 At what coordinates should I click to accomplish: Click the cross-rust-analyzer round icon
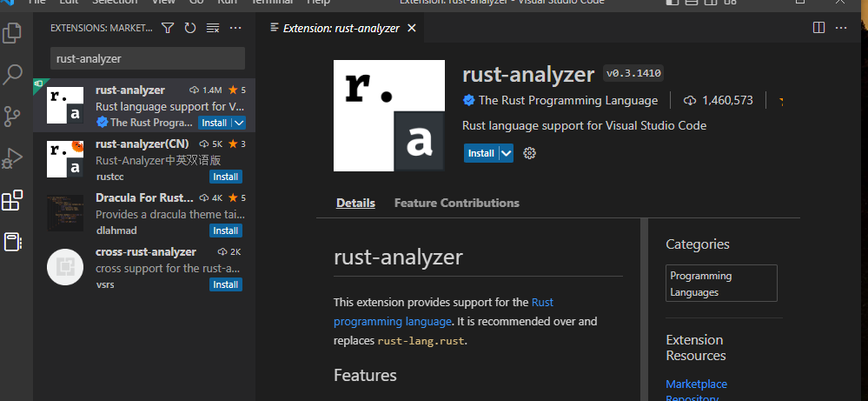pyautogui.click(x=65, y=266)
